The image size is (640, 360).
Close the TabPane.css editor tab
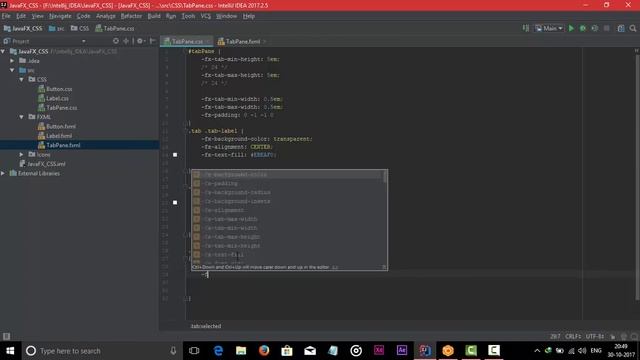tap(208, 41)
